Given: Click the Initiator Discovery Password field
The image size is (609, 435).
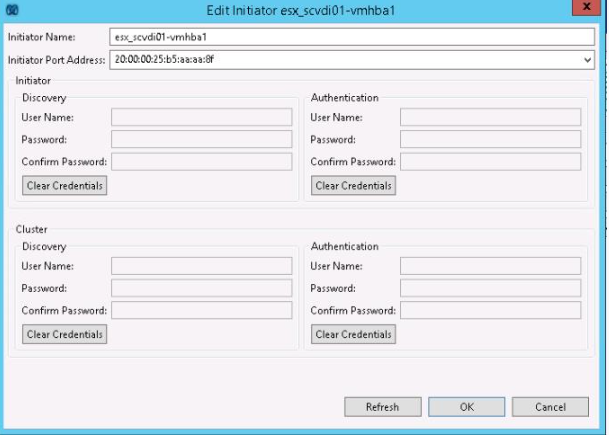Looking at the screenshot, I should pyautogui.click(x=201, y=139).
